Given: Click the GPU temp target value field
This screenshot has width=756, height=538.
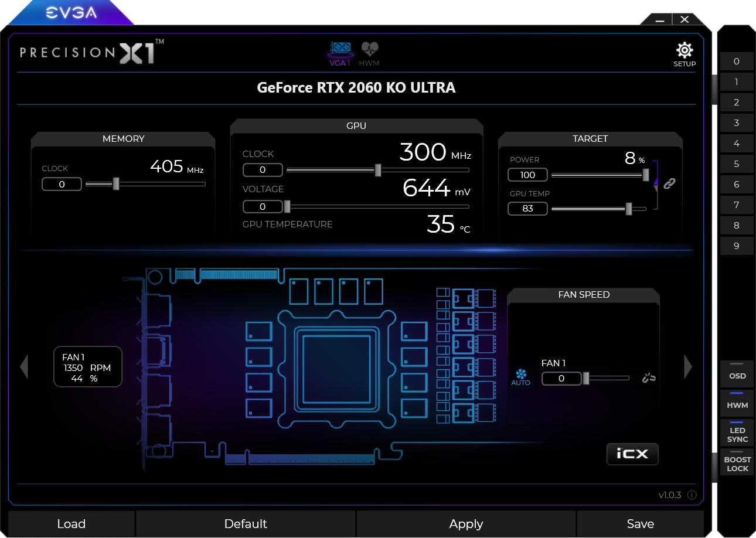Looking at the screenshot, I should [527, 209].
